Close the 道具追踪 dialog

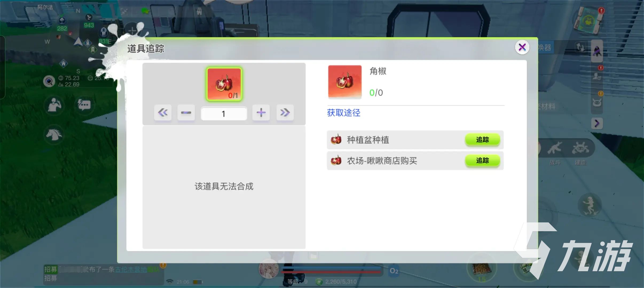point(522,47)
